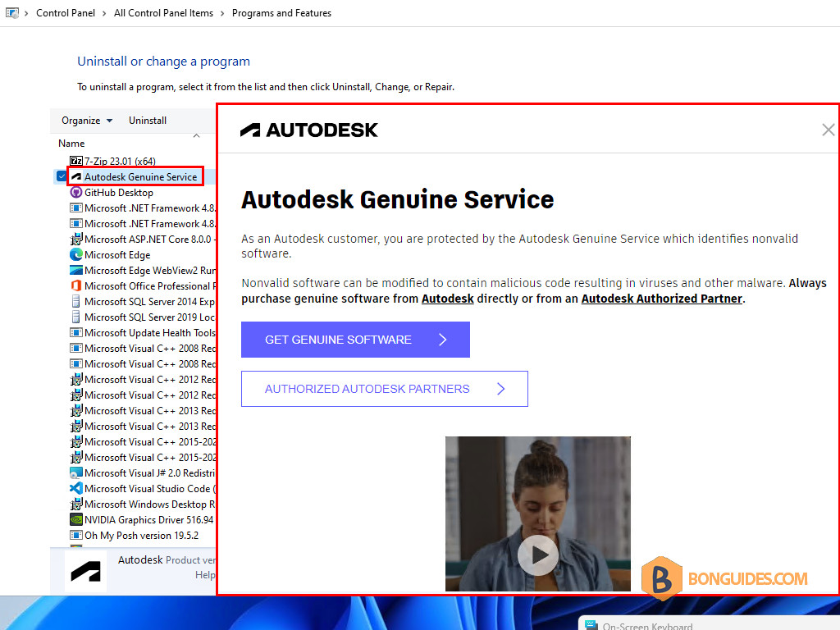
Task: Click the Control Panel icon in address bar
Action: pyautogui.click(x=11, y=13)
